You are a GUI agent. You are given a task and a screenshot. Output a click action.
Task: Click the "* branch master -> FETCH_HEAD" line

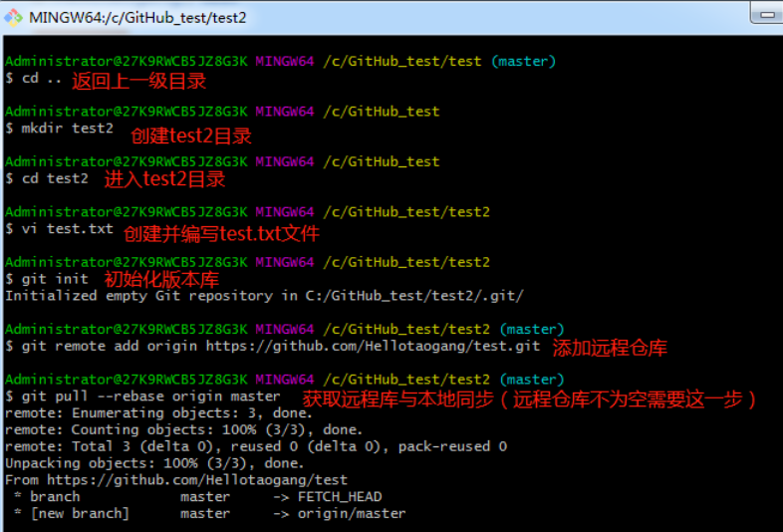[198, 496]
